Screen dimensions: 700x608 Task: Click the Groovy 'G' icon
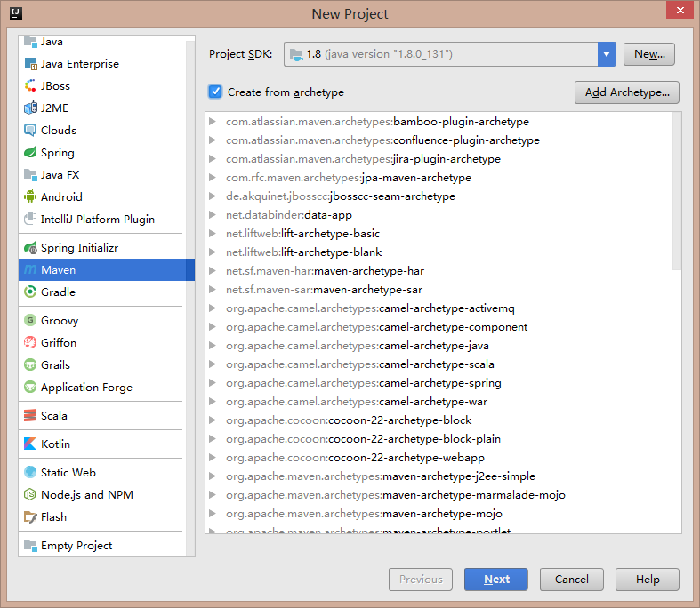coord(30,320)
